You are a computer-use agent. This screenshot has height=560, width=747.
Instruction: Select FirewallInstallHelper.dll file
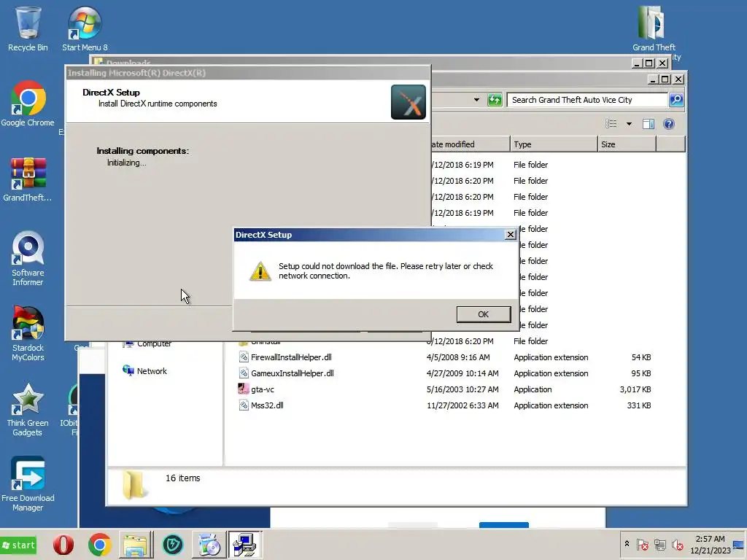pyautogui.click(x=291, y=357)
